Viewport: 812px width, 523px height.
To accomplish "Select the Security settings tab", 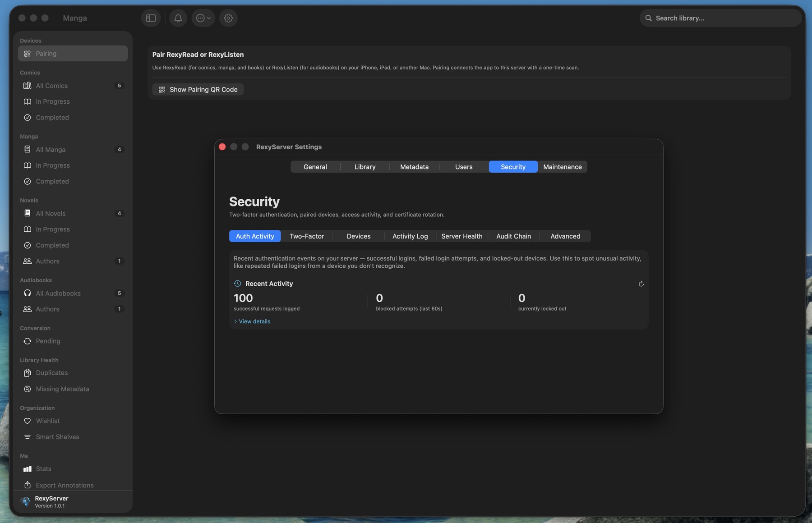I will pyautogui.click(x=513, y=167).
